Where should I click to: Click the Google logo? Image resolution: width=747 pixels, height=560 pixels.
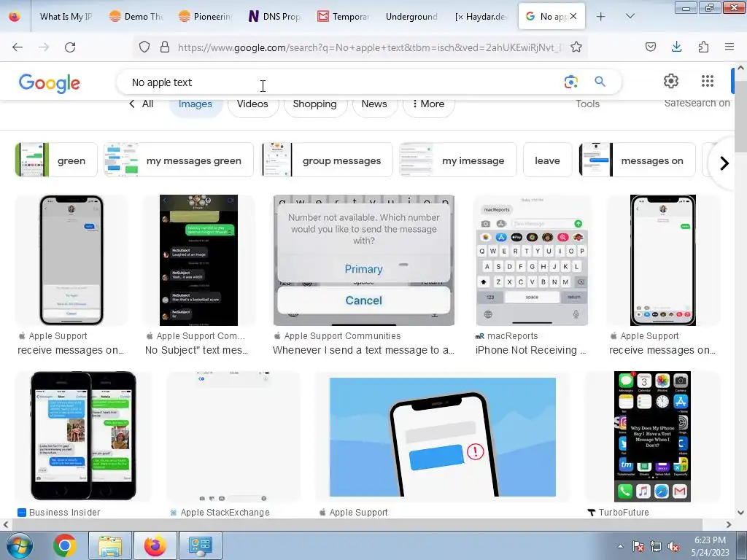point(50,83)
